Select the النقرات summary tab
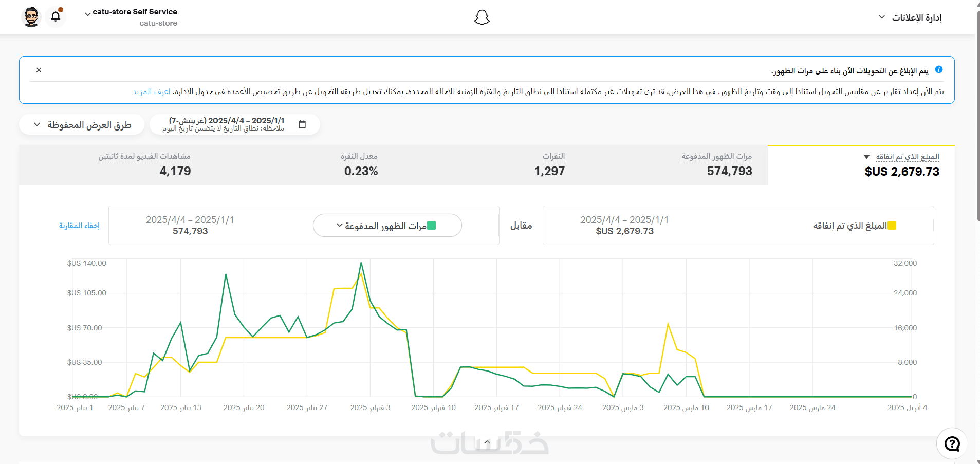 pyautogui.click(x=549, y=165)
